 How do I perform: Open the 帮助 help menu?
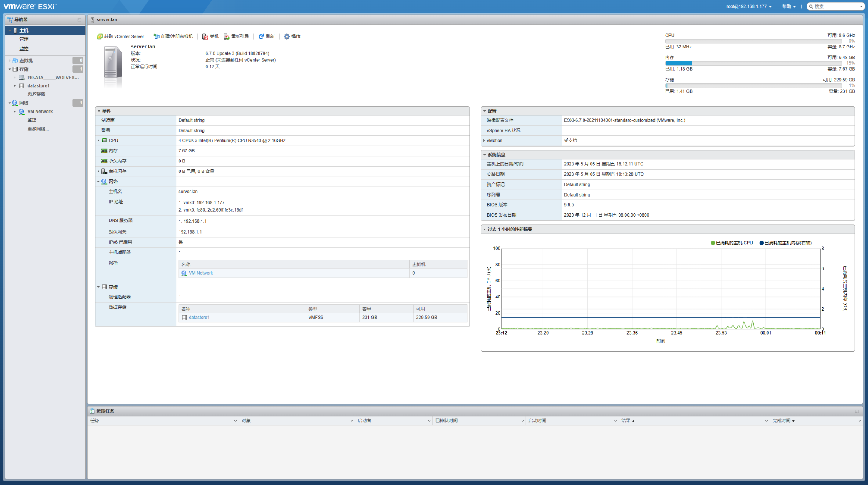[x=788, y=6]
